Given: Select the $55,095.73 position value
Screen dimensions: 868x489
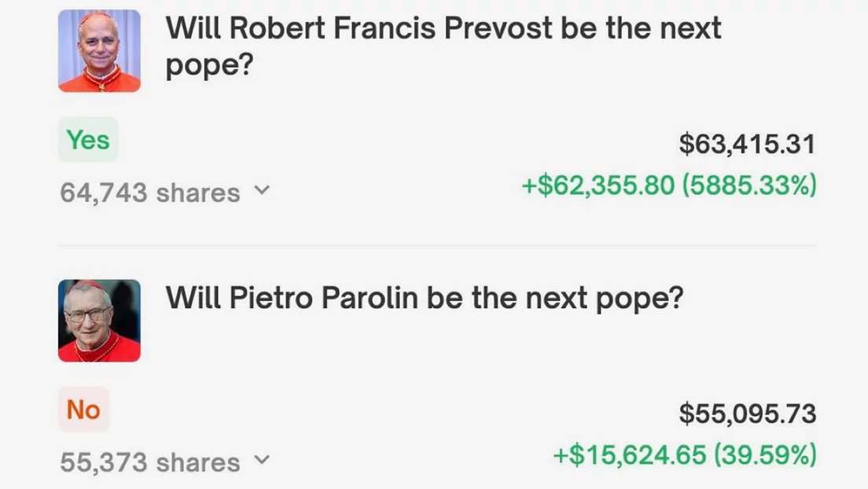Looking at the screenshot, I should point(747,414).
